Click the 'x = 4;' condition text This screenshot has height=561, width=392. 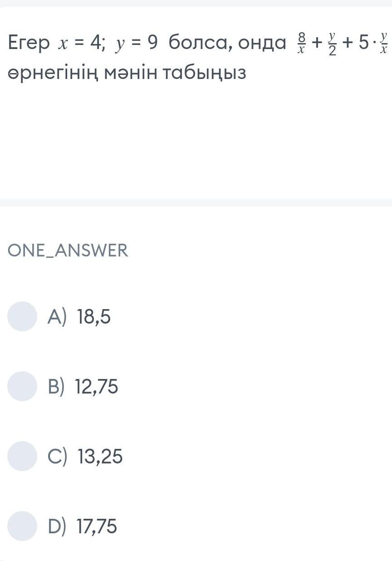(x=81, y=44)
